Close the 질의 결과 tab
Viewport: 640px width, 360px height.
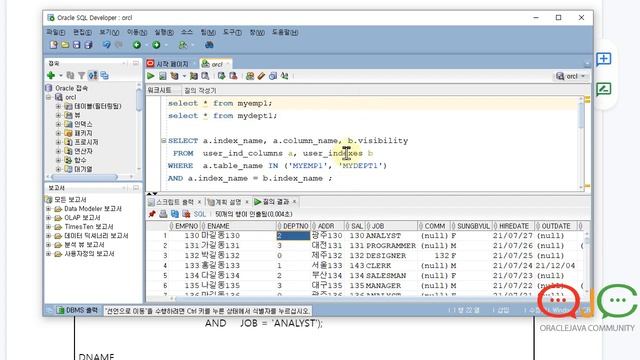(x=294, y=202)
